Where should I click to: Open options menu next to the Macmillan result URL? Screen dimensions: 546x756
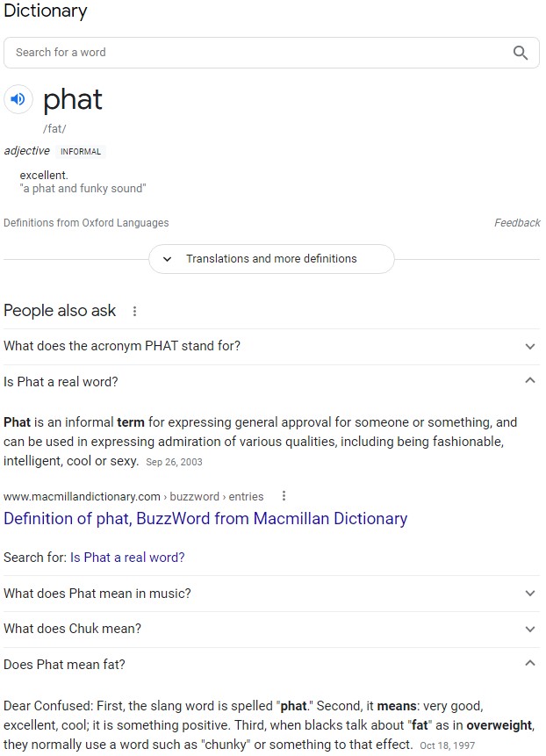point(284,496)
